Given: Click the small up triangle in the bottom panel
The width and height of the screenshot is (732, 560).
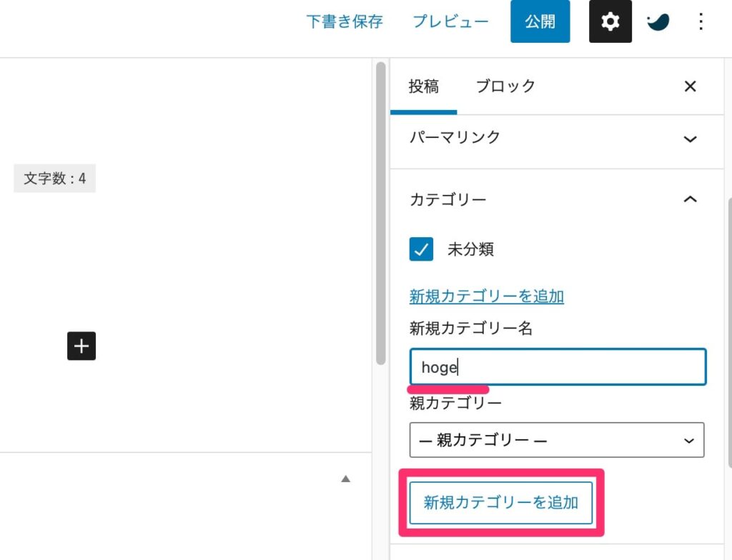Looking at the screenshot, I should pos(345,479).
